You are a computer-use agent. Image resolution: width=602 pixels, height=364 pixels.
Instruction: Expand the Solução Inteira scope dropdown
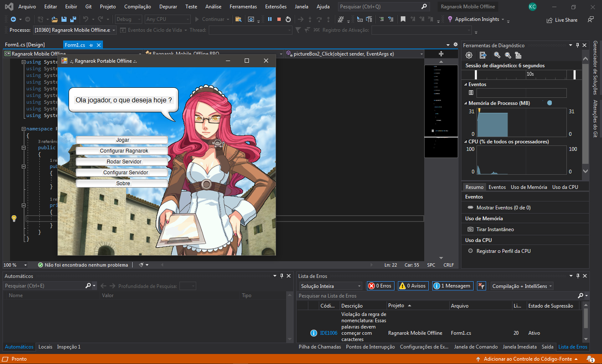(x=330, y=286)
